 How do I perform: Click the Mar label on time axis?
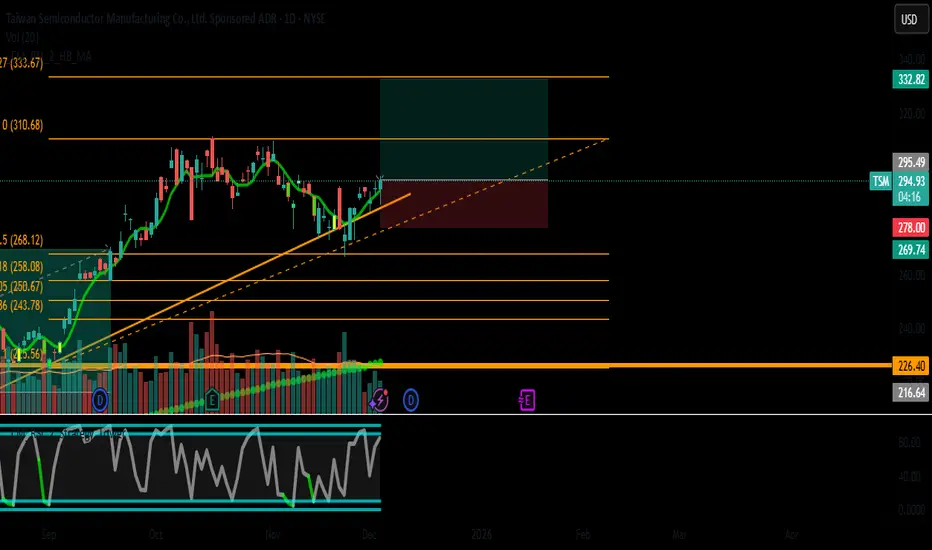(679, 535)
